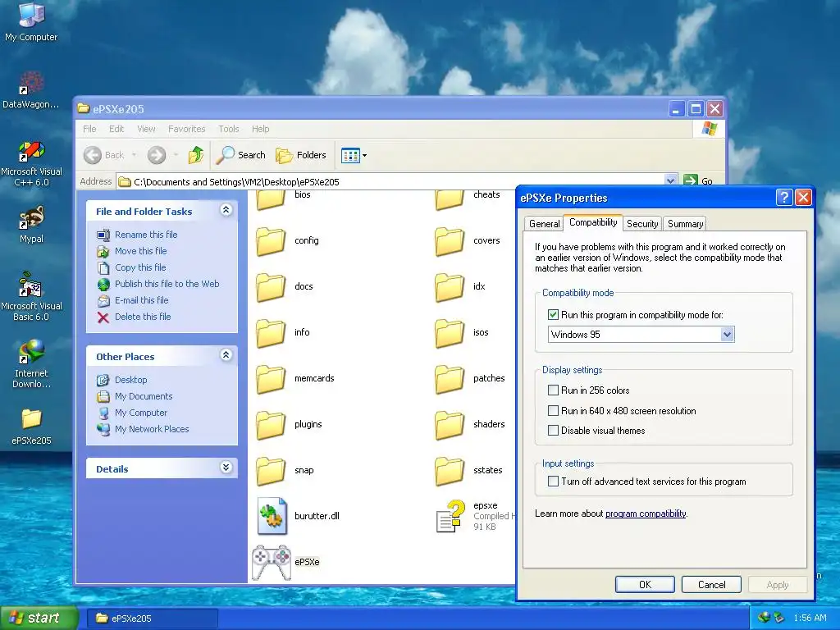Click Delete this file task link
Screen dimensions: 840x630
click(143, 317)
